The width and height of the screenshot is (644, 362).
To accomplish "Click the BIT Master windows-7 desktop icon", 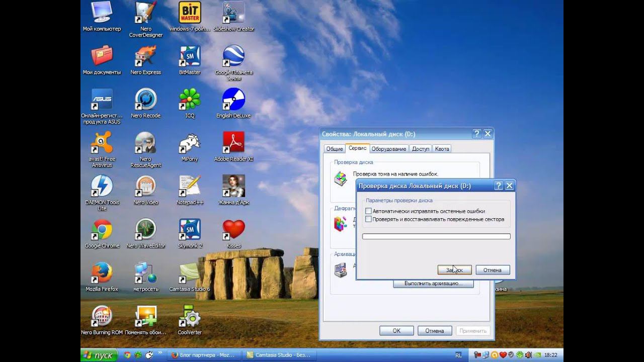I will click(x=190, y=17).
